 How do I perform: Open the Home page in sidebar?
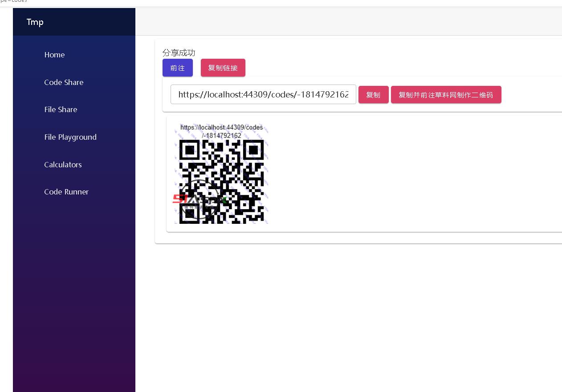[54, 55]
